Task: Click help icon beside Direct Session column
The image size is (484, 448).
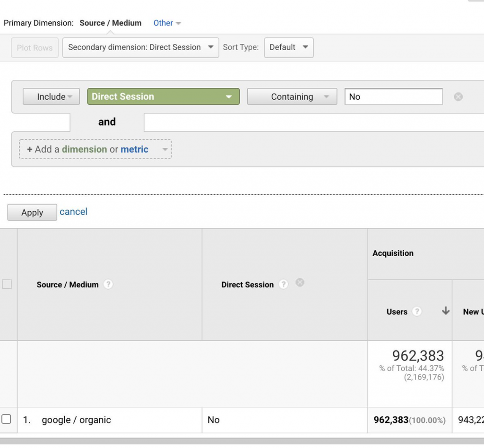Action: pyautogui.click(x=283, y=284)
